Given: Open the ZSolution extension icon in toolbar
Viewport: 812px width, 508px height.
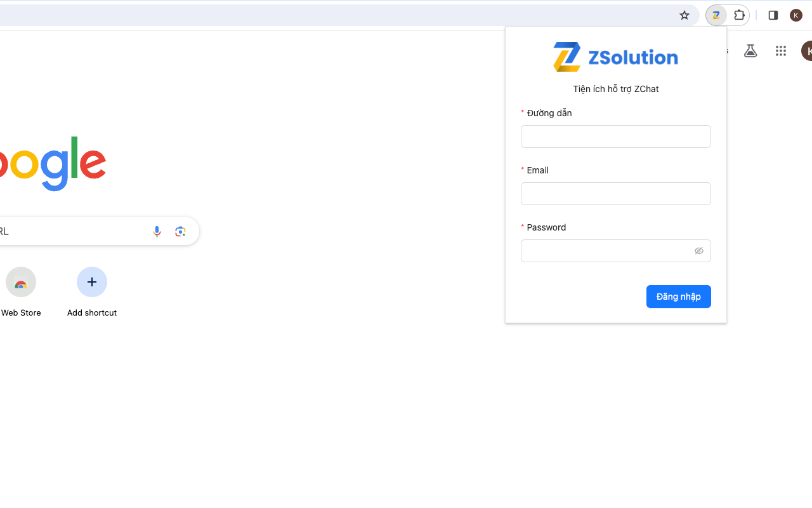Looking at the screenshot, I should [716, 15].
